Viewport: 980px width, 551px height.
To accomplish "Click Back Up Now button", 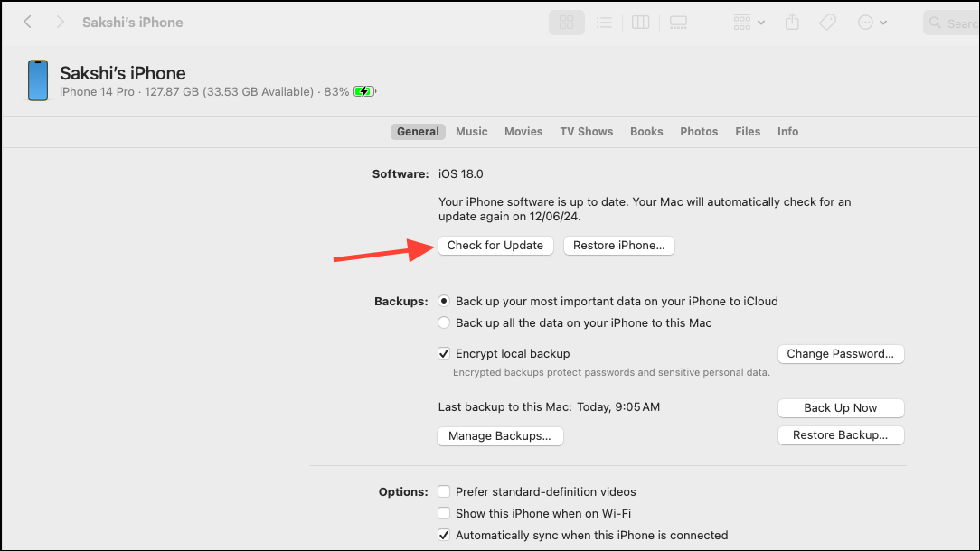I will pos(841,408).
